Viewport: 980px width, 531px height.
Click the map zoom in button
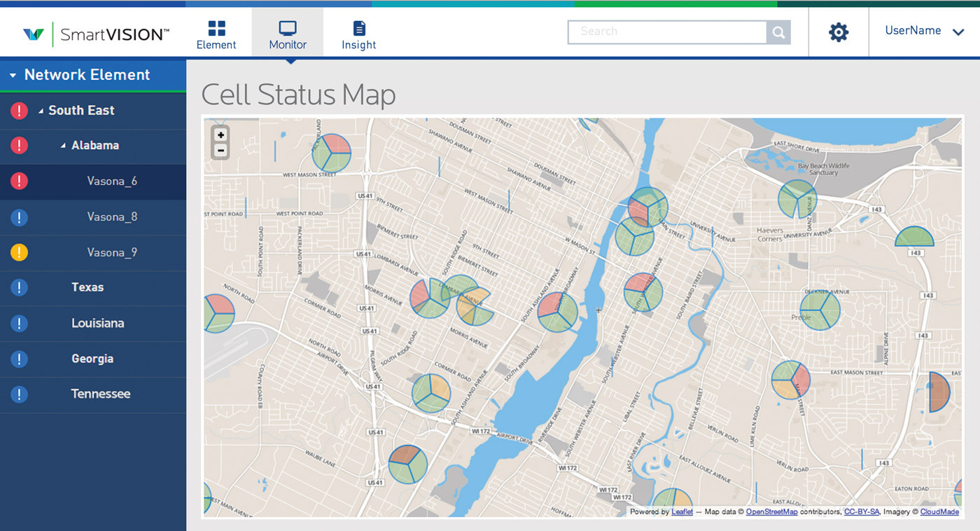point(220,135)
